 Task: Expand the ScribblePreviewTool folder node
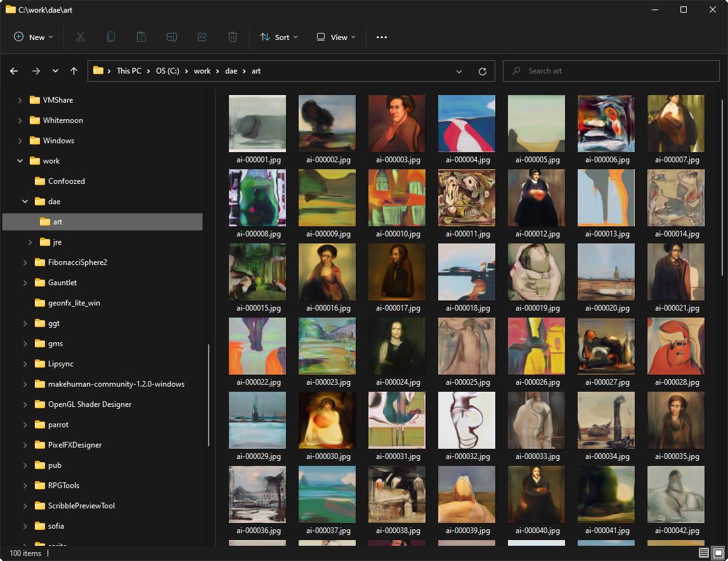(x=25, y=506)
